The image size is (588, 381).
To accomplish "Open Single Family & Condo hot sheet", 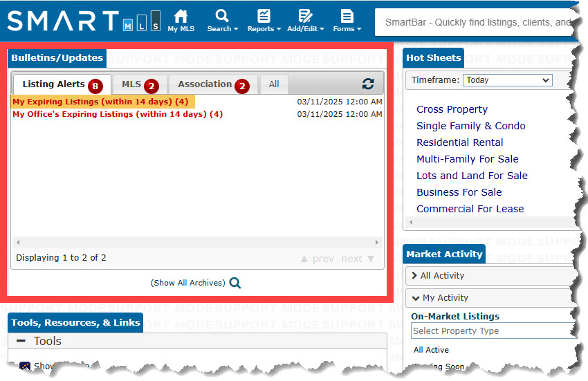I will pos(470,126).
